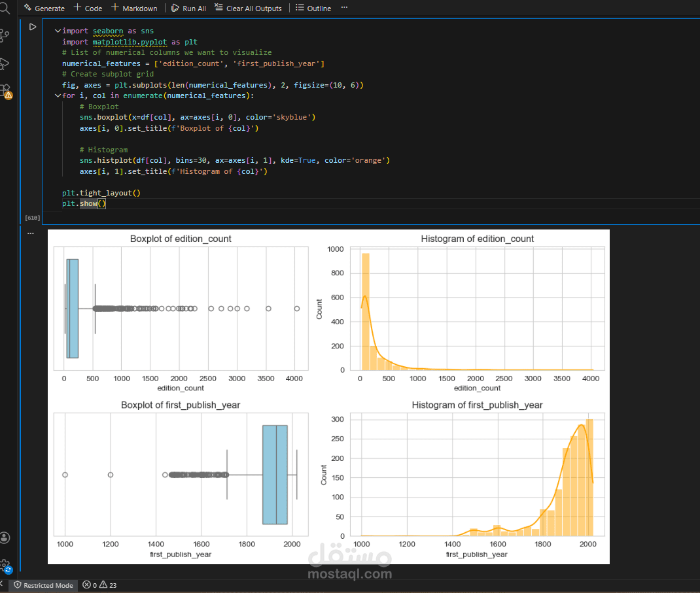Open the toolbar more actions ellipsis
The width and height of the screenshot is (700, 593).
tap(344, 8)
